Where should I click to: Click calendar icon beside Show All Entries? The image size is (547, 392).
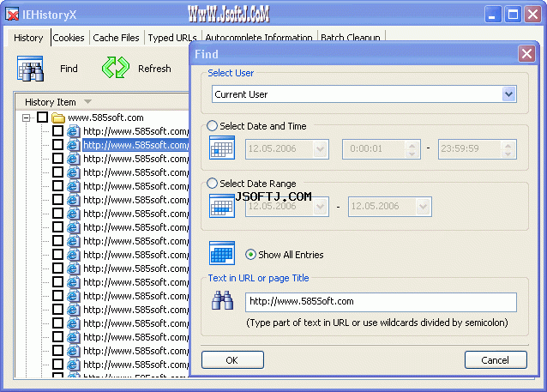(222, 253)
